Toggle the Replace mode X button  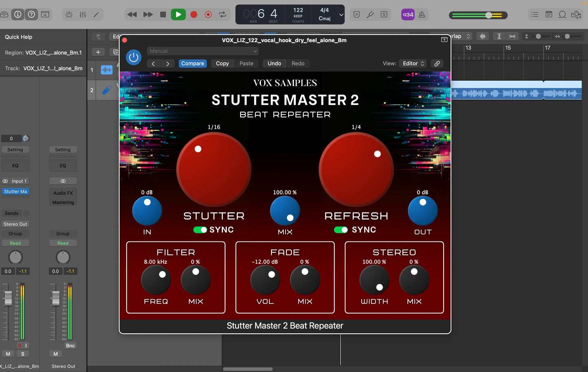[356, 15]
